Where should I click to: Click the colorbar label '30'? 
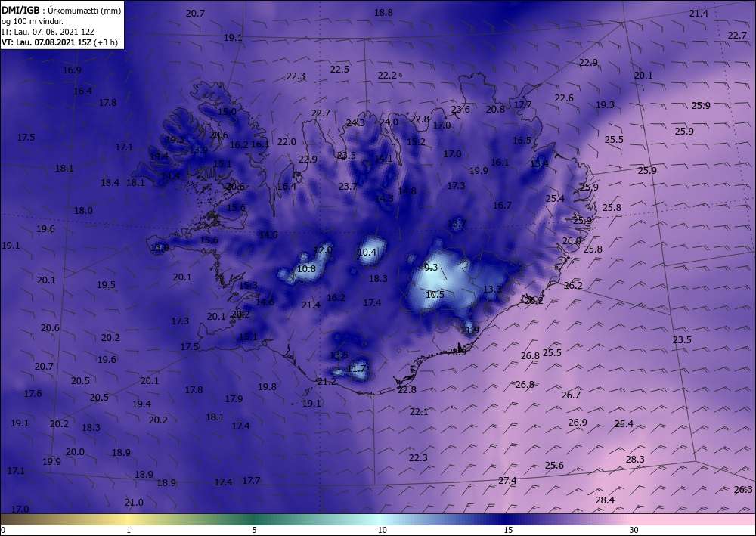[x=634, y=530]
